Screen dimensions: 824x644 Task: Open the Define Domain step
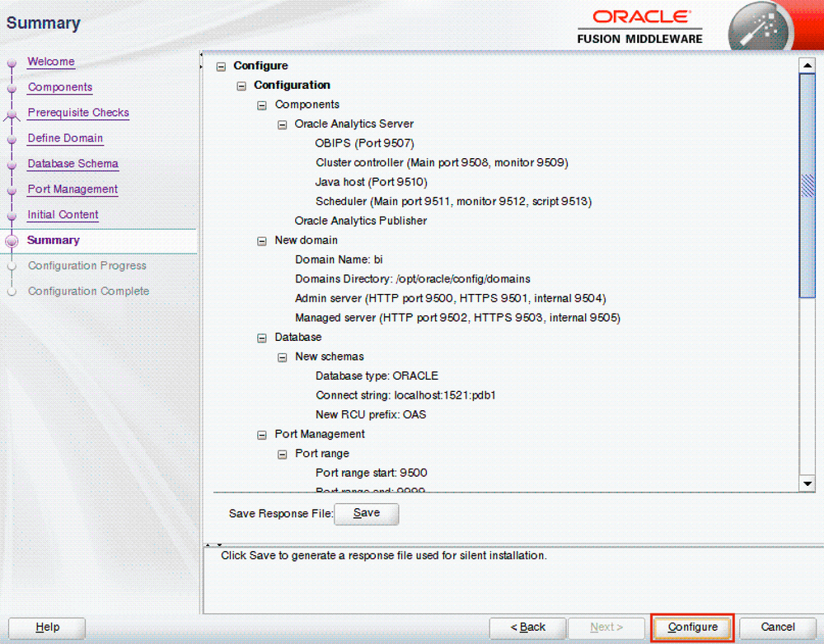point(65,138)
